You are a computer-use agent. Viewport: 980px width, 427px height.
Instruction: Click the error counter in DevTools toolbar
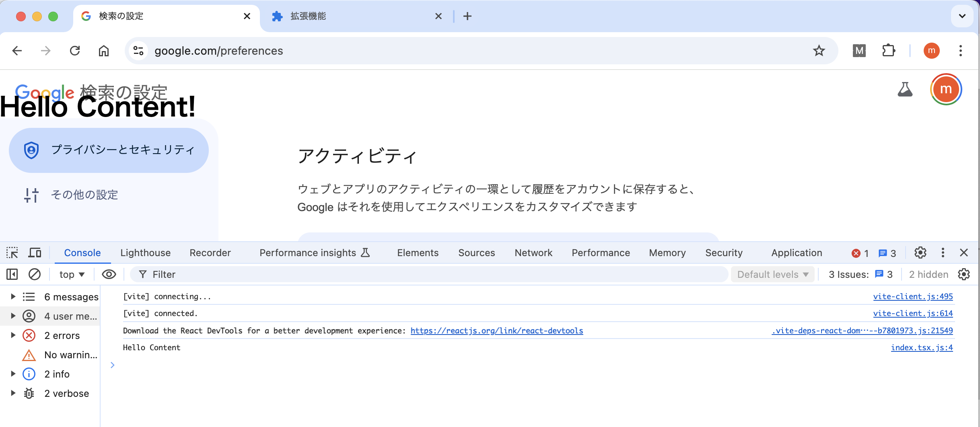point(860,253)
